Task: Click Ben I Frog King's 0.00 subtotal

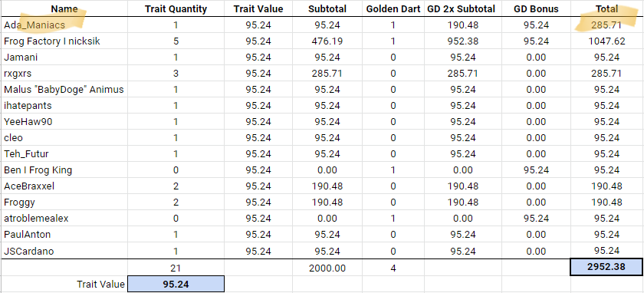Action: point(327,170)
